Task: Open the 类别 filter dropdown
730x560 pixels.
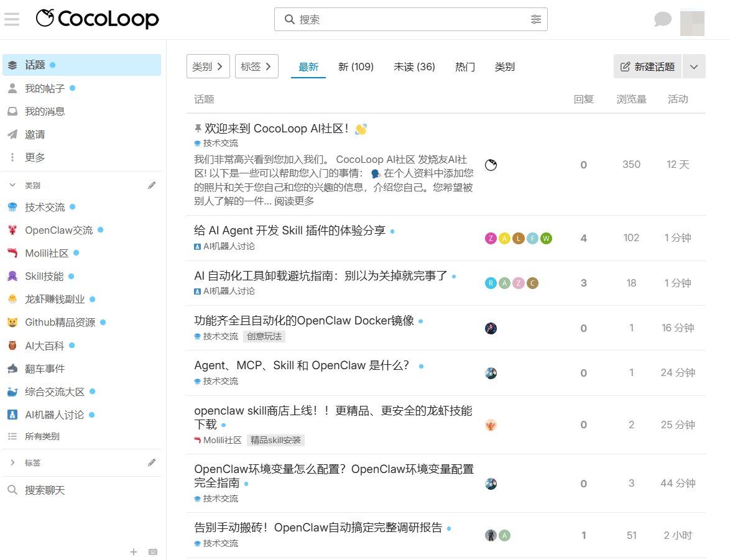Action: (208, 66)
